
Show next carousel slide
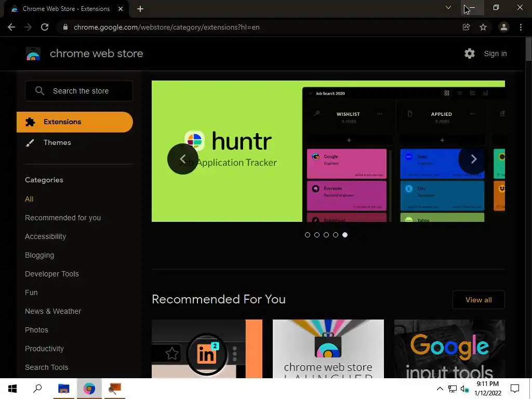[474, 159]
